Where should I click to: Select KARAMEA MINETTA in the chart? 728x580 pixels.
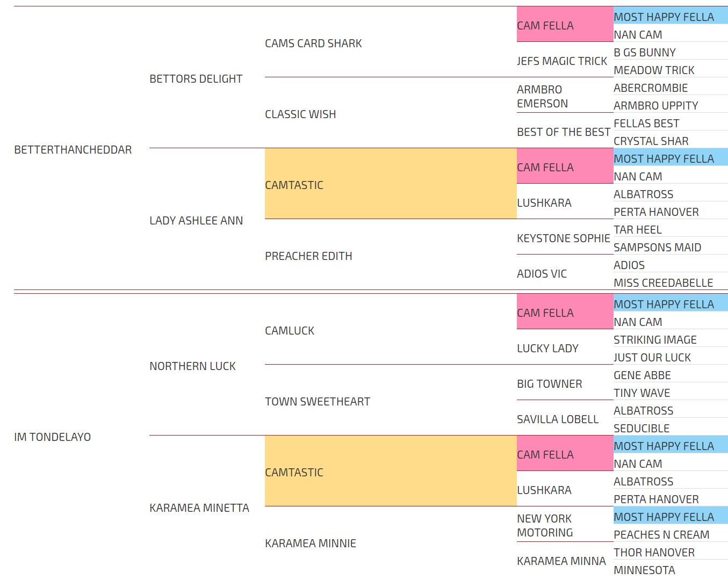[199, 508]
